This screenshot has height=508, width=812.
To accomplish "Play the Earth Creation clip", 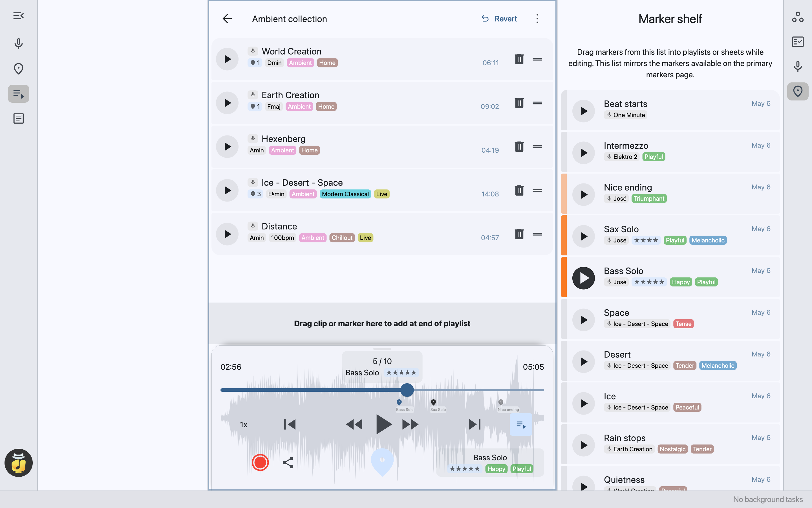I will [x=227, y=103].
